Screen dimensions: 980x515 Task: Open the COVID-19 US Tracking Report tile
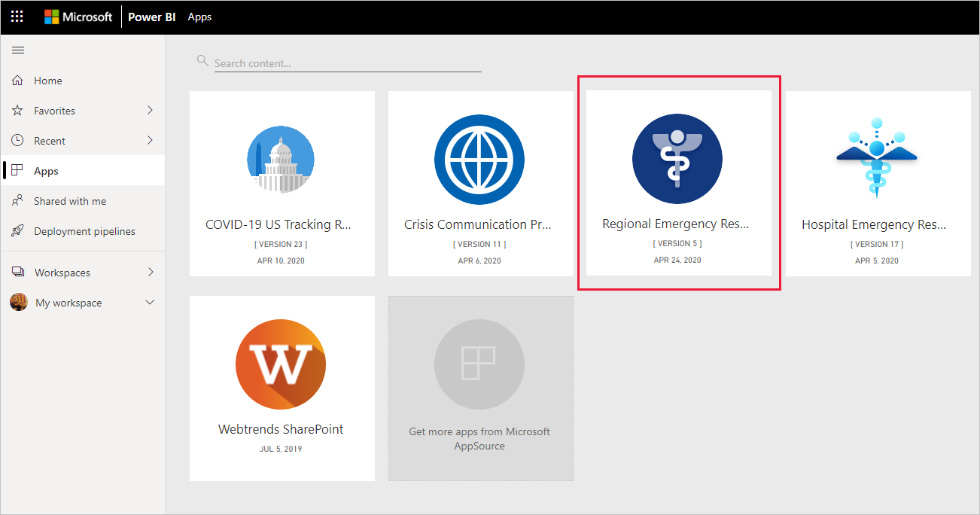tap(282, 183)
